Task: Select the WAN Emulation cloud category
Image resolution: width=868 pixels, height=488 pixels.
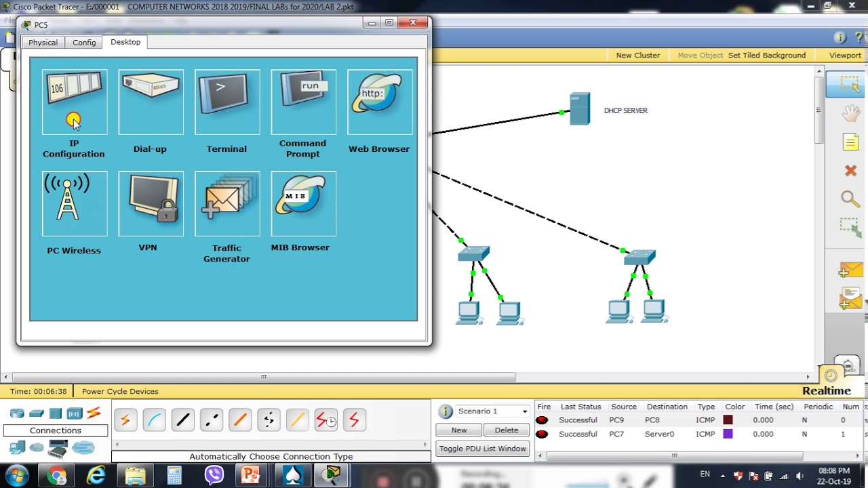Action: pyautogui.click(x=37, y=448)
